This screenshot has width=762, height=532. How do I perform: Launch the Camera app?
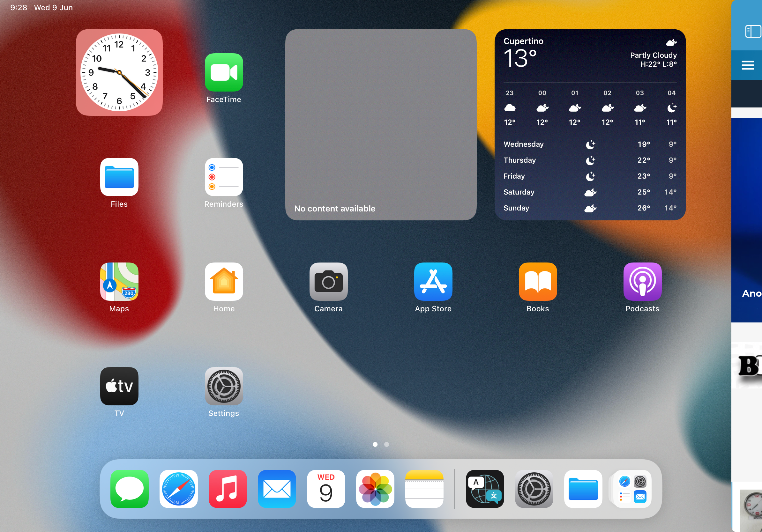click(x=329, y=282)
